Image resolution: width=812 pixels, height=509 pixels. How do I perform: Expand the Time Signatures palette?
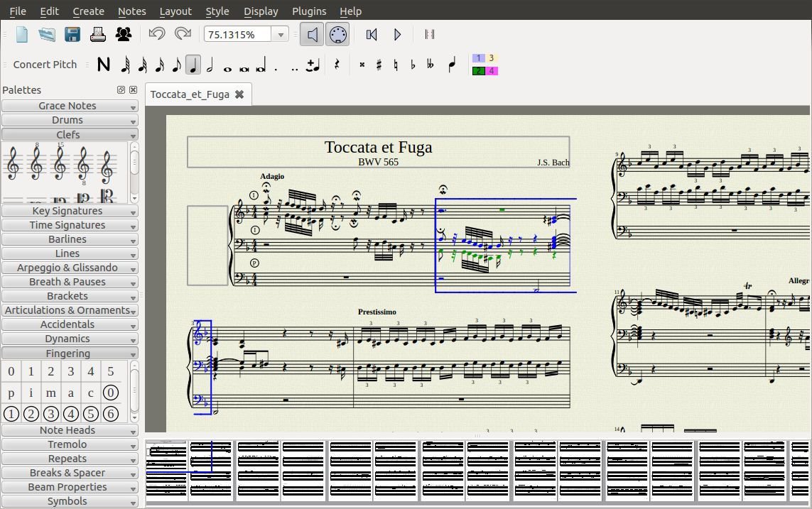coord(69,225)
